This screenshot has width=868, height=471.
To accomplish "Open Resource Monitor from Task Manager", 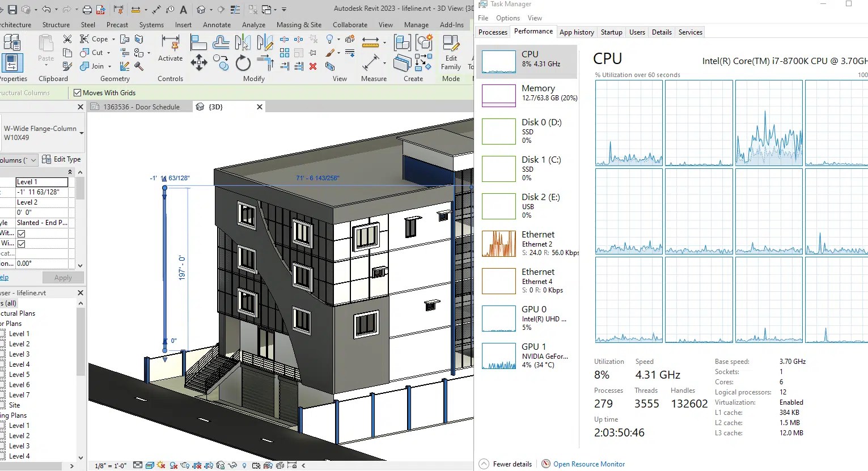I will [588, 464].
